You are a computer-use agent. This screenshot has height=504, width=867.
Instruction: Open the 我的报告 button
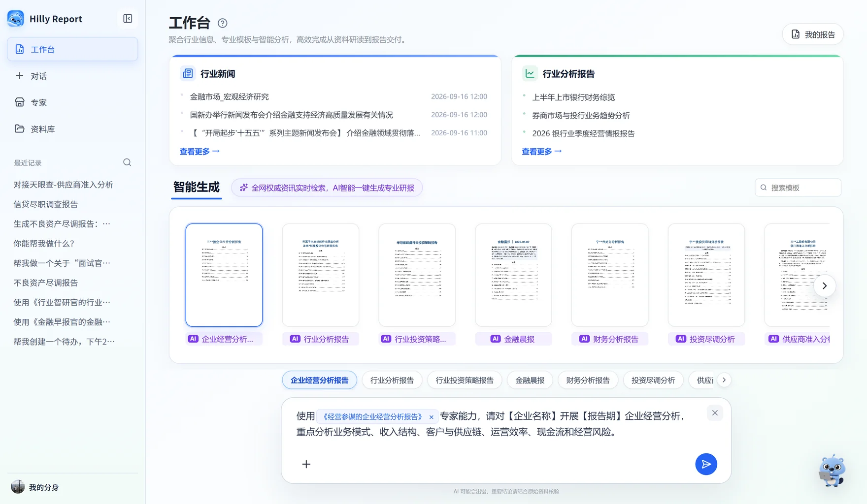pyautogui.click(x=813, y=34)
